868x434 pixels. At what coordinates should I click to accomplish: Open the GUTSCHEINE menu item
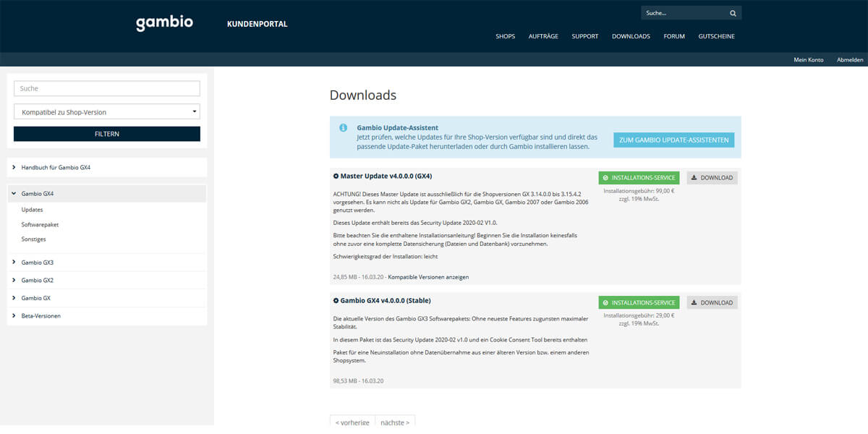[716, 36]
